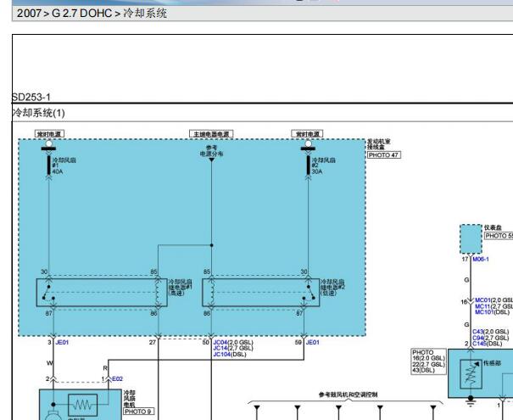Click the 冷却风扇 #2 30A fuse symbol
Image resolution: width=513 pixels, height=420 pixels.
pyautogui.click(x=308, y=165)
